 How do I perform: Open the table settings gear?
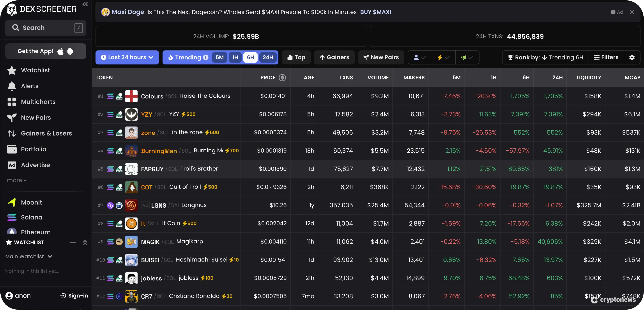[632, 57]
